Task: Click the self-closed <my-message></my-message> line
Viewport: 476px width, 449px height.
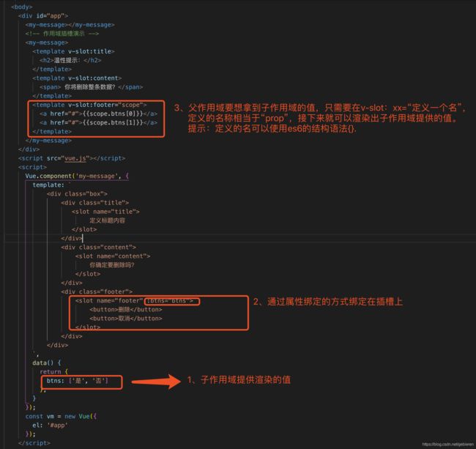Action: pyautogui.click(x=70, y=25)
